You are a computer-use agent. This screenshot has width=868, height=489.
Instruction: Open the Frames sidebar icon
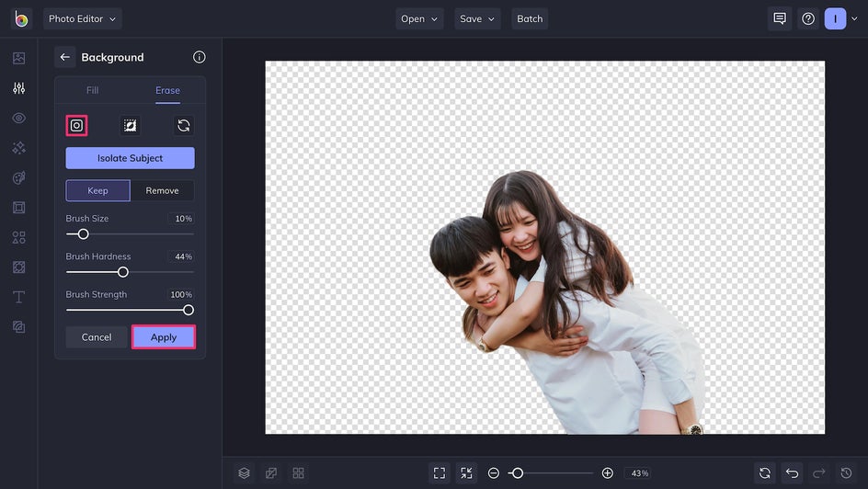click(x=18, y=208)
